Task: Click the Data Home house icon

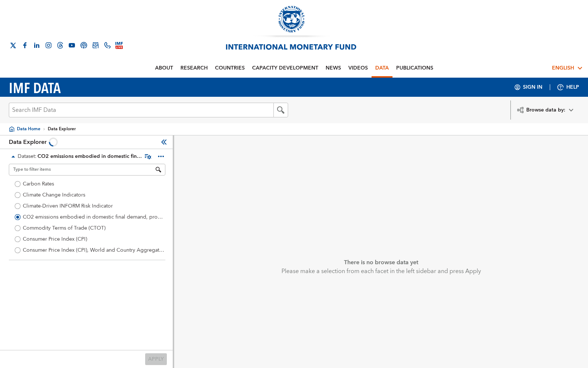Action: [x=12, y=129]
